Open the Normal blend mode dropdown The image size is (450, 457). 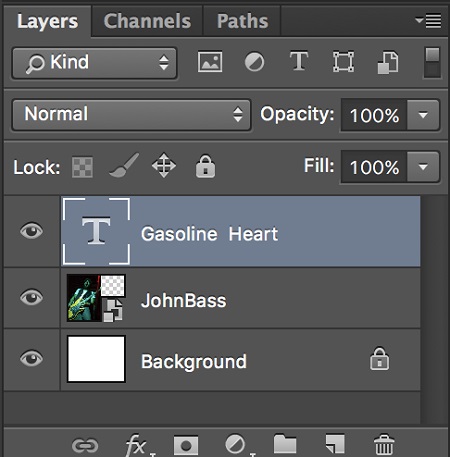(x=131, y=115)
